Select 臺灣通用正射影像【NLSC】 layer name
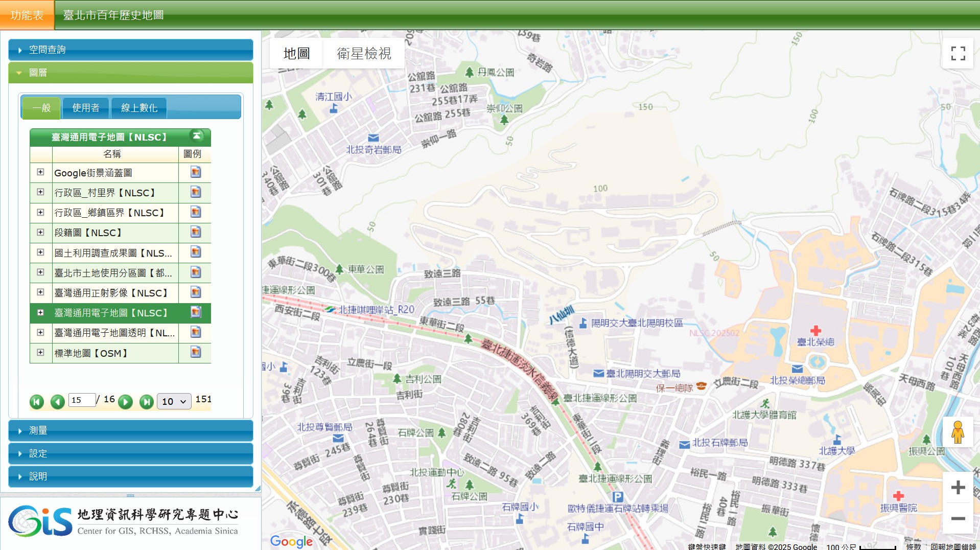This screenshot has height=550, width=980. (111, 293)
